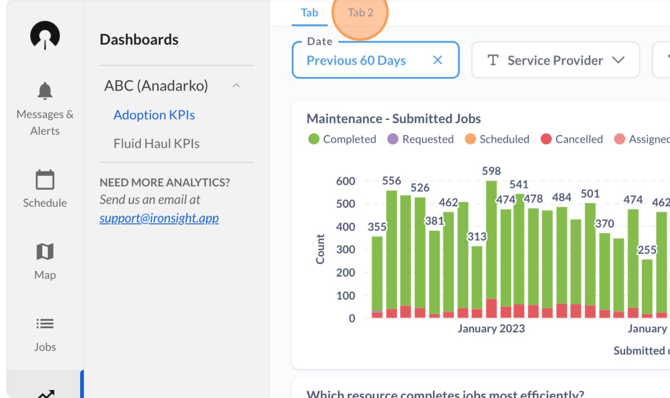Image resolution: width=670 pixels, height=398 pixels.
Task: Collapse the ABC (Anadarko) section chevron
Action: pyautogui.click(x=236, y=85)
